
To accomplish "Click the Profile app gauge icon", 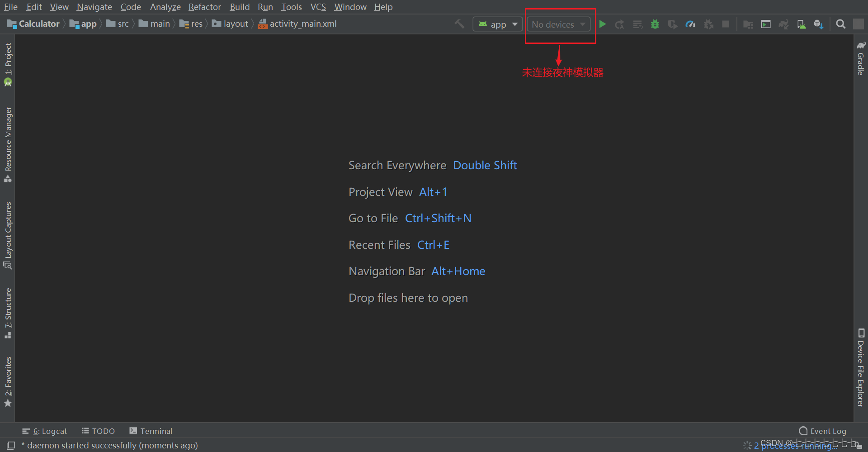I will [690, 24].
